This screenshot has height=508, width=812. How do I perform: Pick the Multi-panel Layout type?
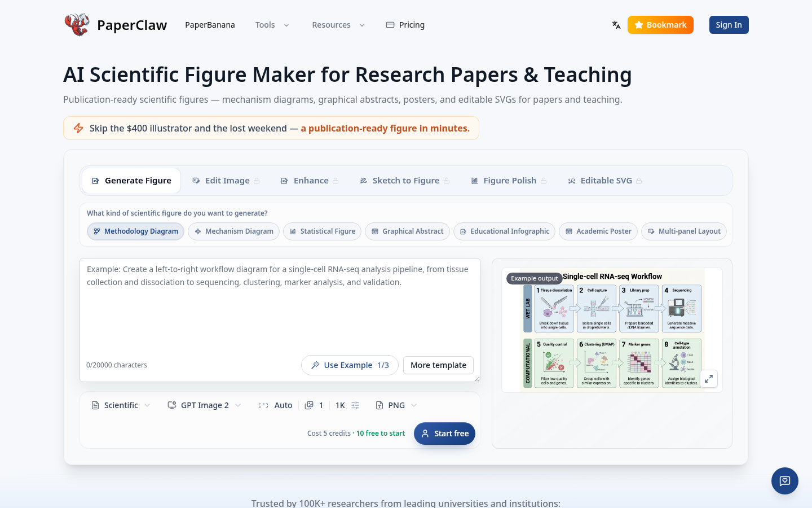coord(684,231)
